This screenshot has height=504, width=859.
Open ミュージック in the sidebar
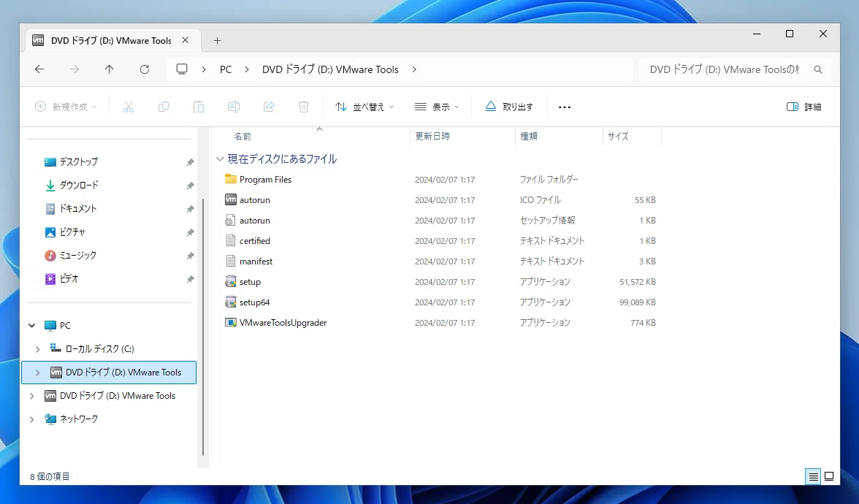pyautogui.click(x=77, y=256)
